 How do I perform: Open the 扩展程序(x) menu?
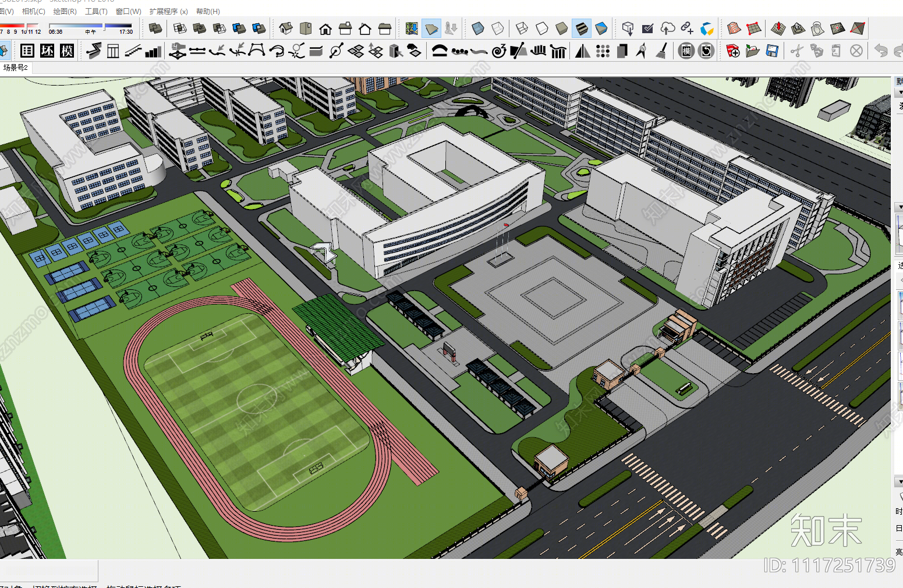pyautogui.click(x=168, y=11)
